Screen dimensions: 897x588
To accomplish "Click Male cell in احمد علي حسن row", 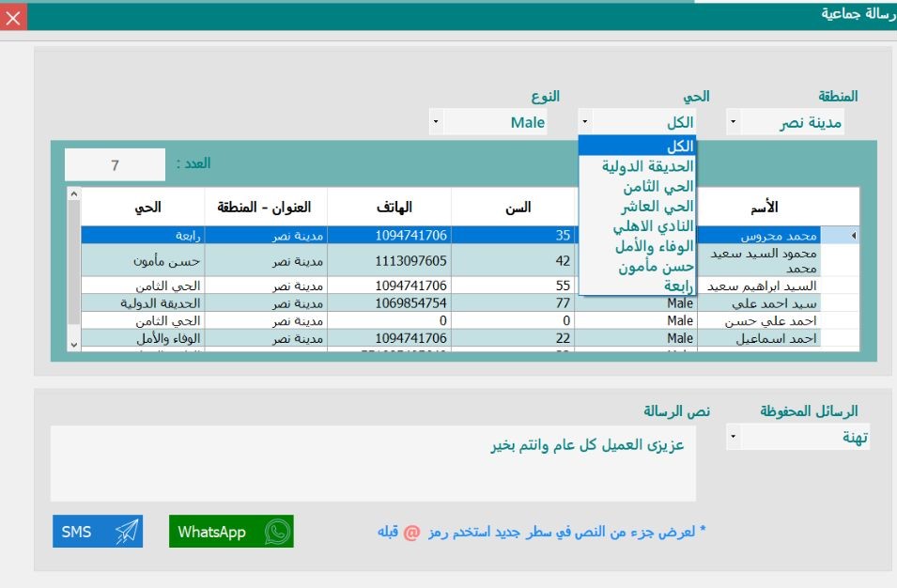I will (x=636, y=320).
